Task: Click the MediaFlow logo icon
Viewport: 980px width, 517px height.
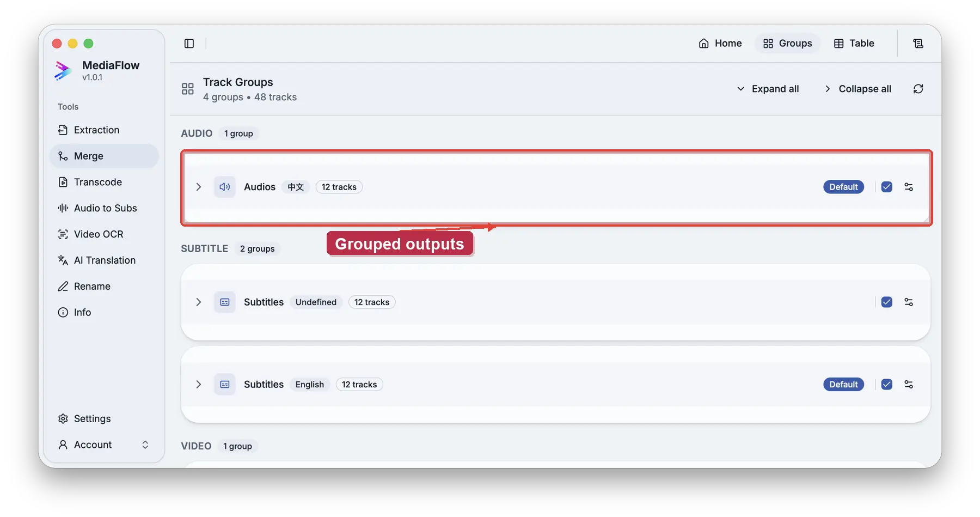Action: (x=63, y=70)
